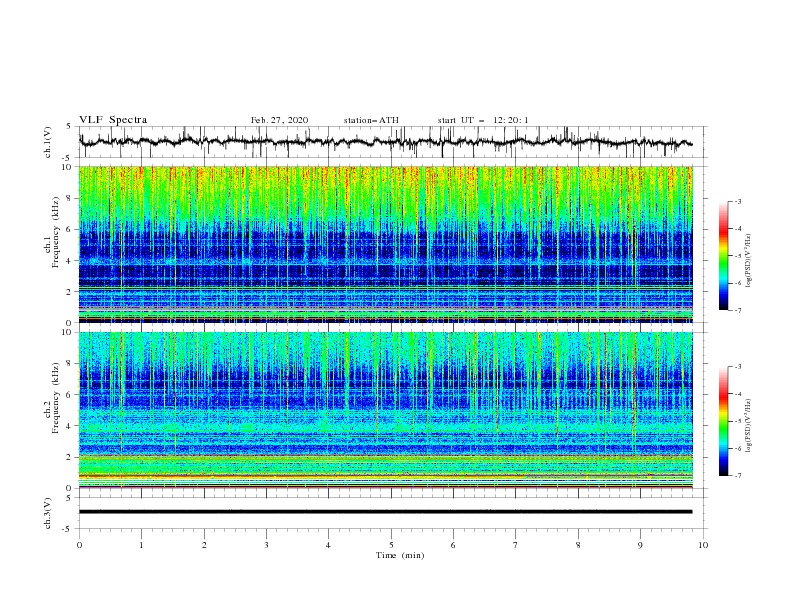
Task: Click the "10" kHz tick on ch.2 frequency axis
Action: 67,332
